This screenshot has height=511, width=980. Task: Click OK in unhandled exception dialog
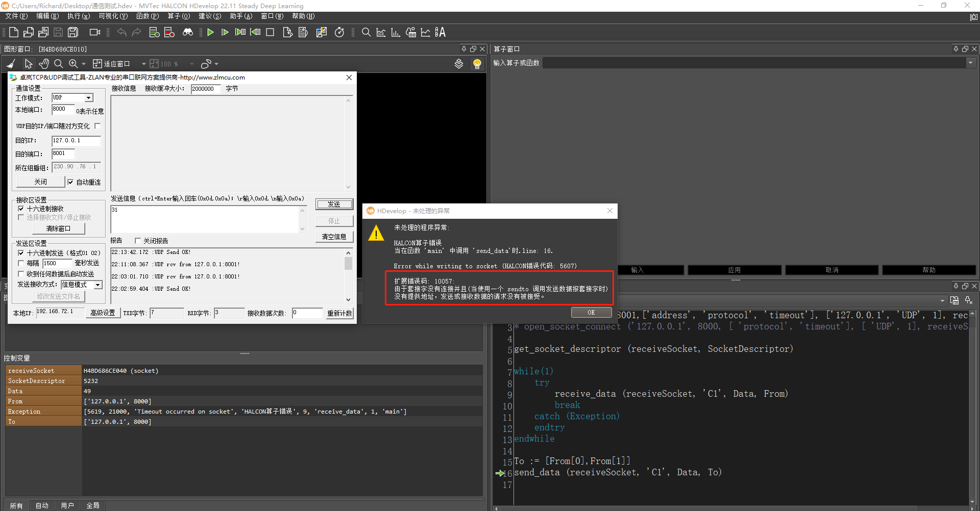pyautogui.click(x=591, y=312)
